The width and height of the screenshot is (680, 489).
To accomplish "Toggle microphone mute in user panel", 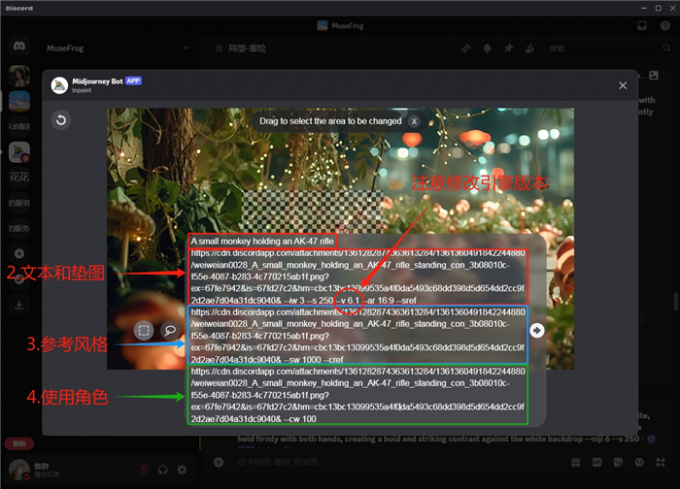I will 144,469.
